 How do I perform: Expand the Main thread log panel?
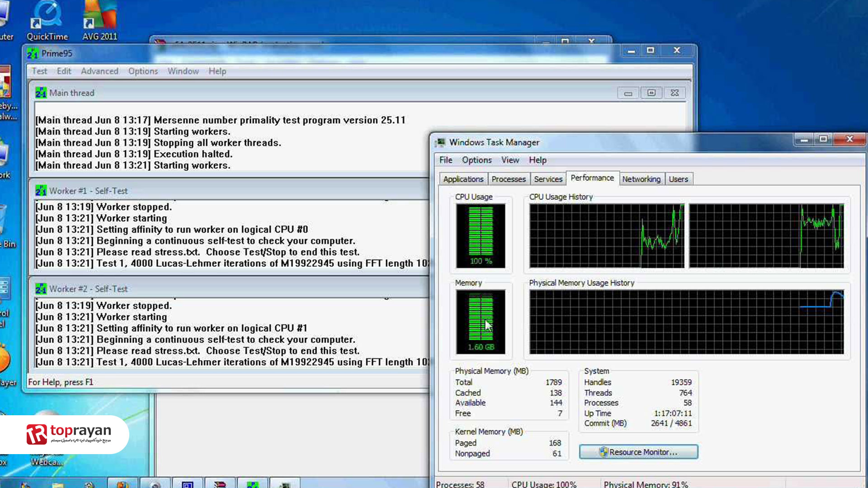coord(651,93)
